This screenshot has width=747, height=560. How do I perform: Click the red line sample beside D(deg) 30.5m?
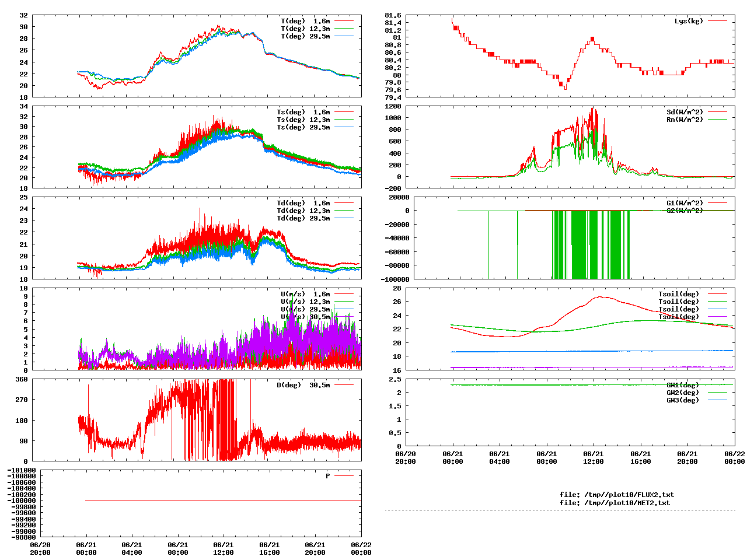coord(344,385)
